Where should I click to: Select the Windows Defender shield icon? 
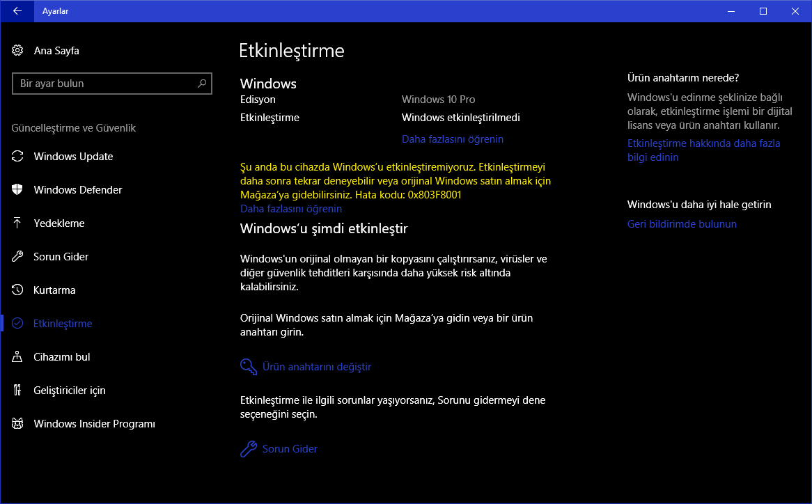point(17,189)
